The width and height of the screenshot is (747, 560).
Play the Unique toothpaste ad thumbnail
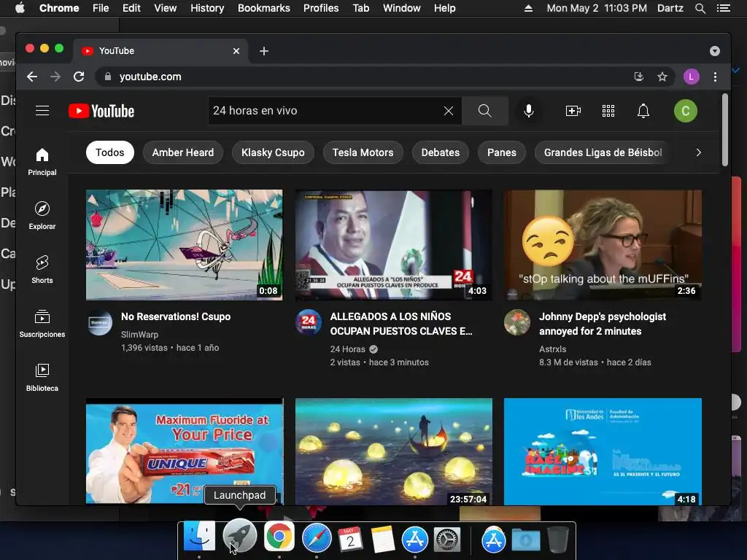coord(185,451)
